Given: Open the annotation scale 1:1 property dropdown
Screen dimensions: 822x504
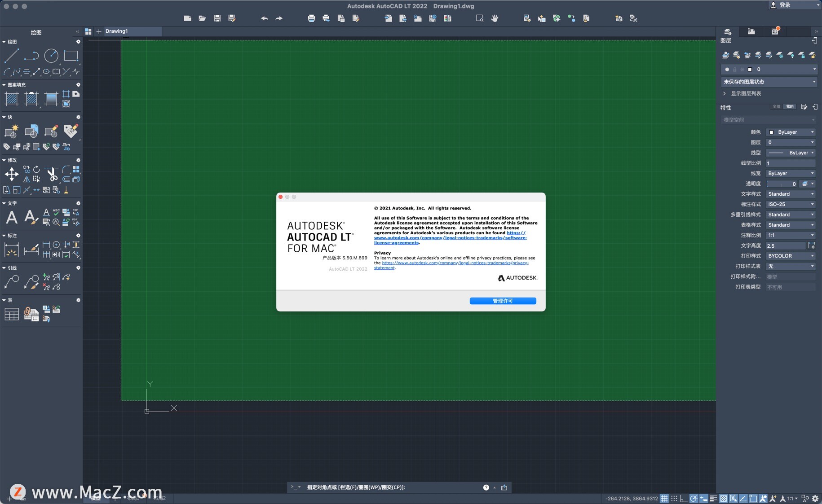Looking at the screenshot, I should pos(791,235).
